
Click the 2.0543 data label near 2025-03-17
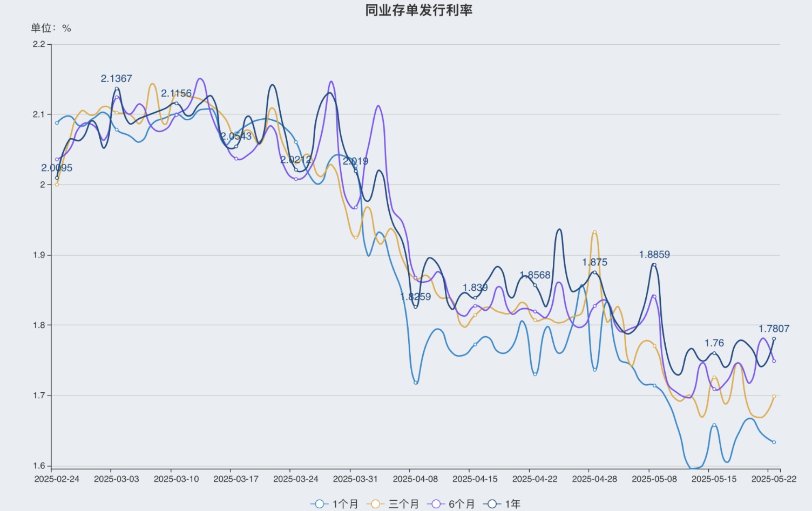coord(236,136)
